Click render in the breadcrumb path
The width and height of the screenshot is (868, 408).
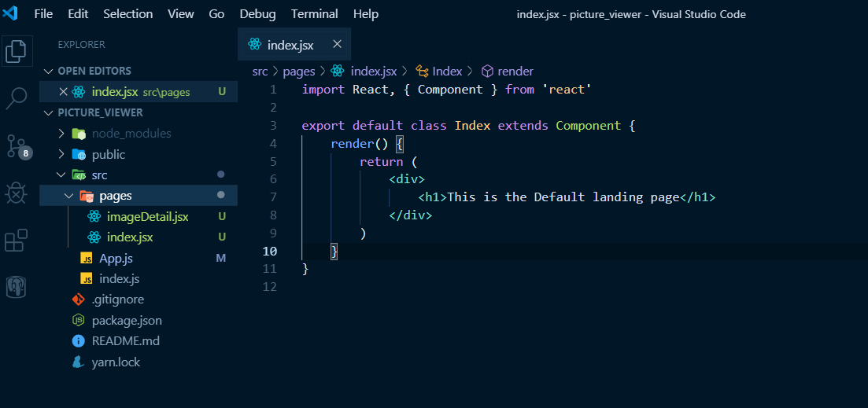click(515, 71)
